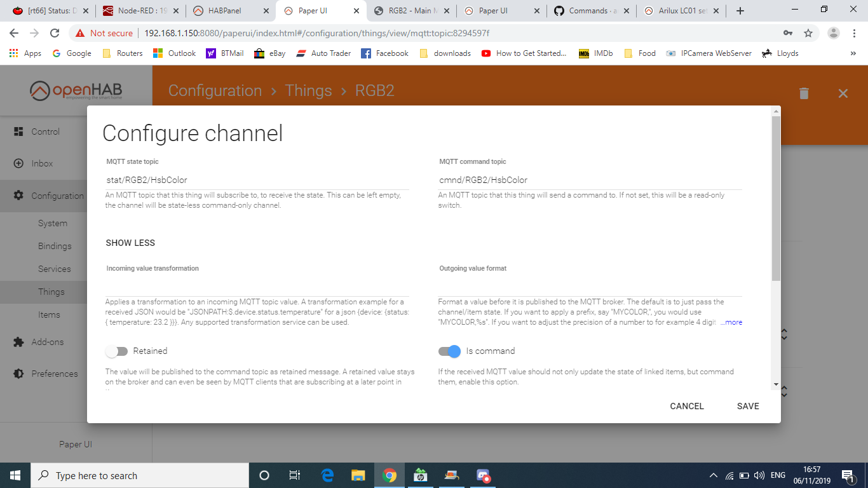
Task: Open the Chrome three-dot menu
Action: [x=854, y=33]
